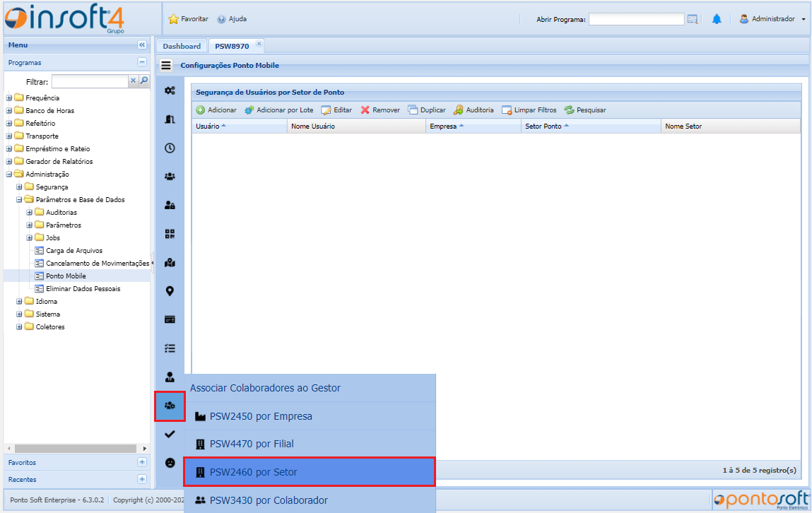Open the clock icon in vertical sidebar
Screen dimensions: 812x513
pyautogui.click(x=170, y=148)
